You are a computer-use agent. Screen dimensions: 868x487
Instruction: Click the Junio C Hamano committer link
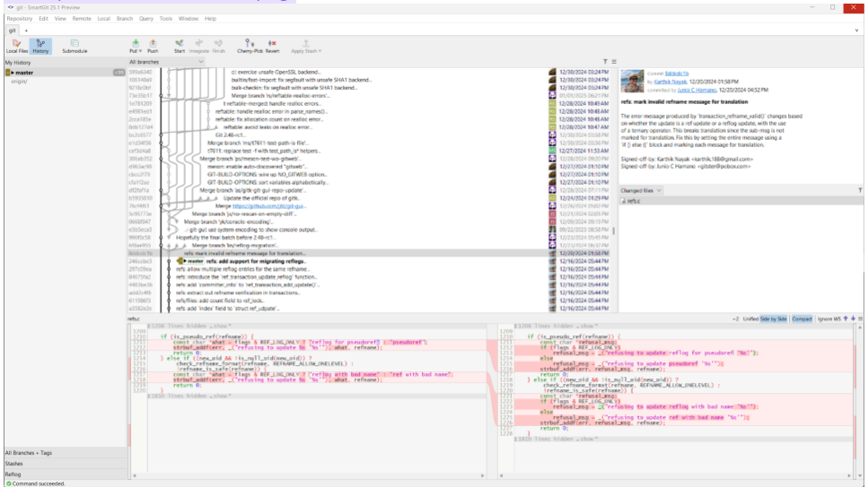click(697, 90)
